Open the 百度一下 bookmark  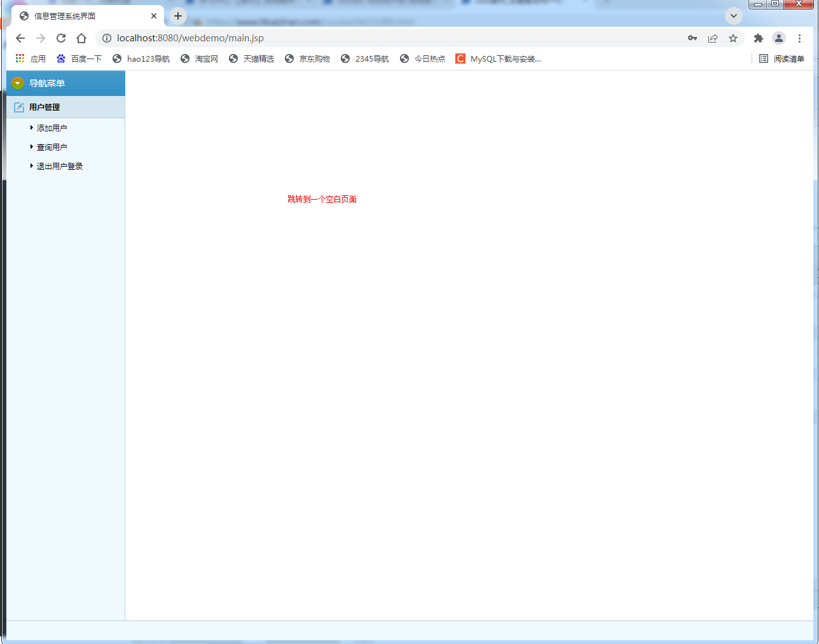(79, 58)
